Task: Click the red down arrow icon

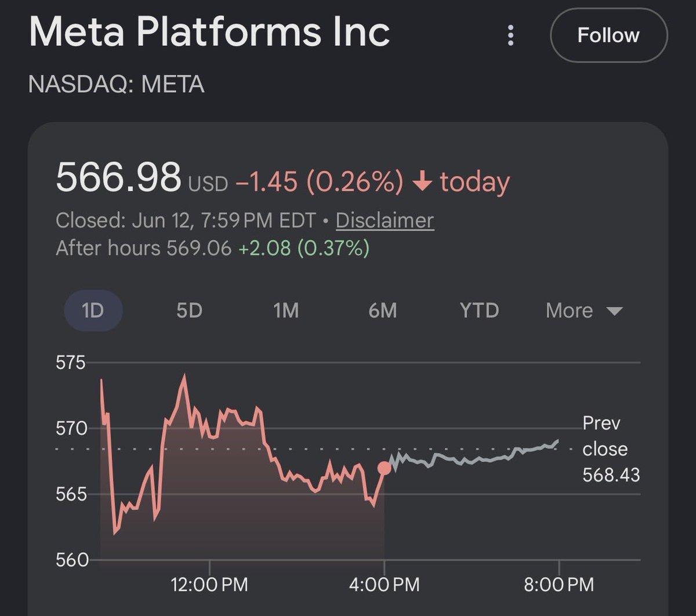Action: 422,183
